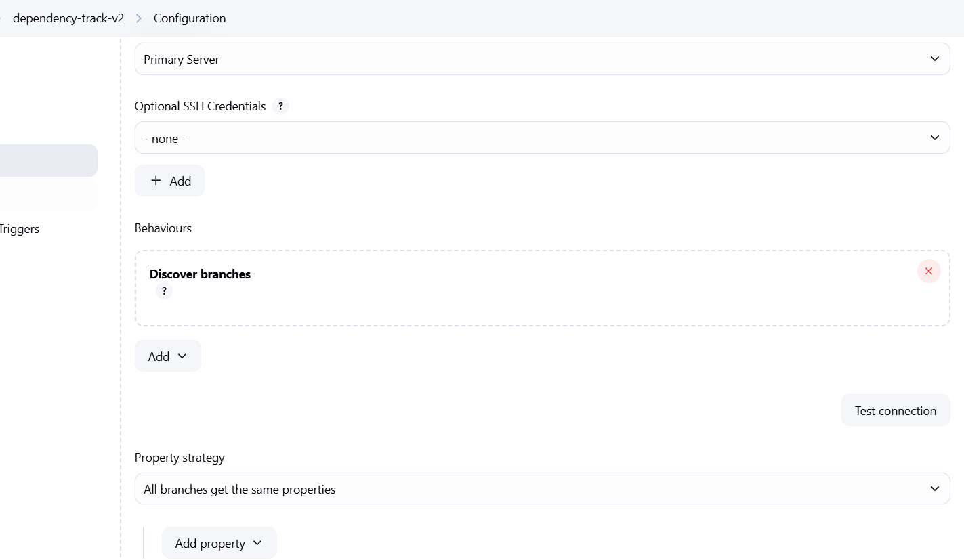
Task: Select the highlighted sidebar section
Action: click(x=47, y=160)
